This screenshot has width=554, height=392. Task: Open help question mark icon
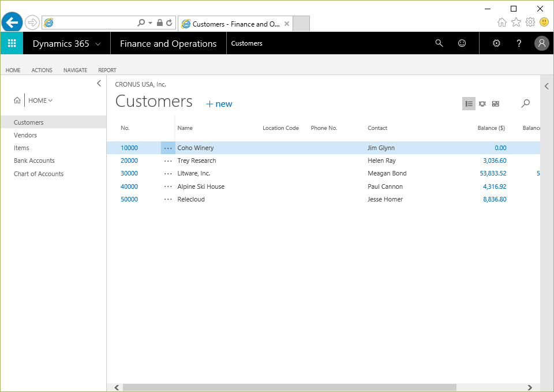(x=519, y=43)
